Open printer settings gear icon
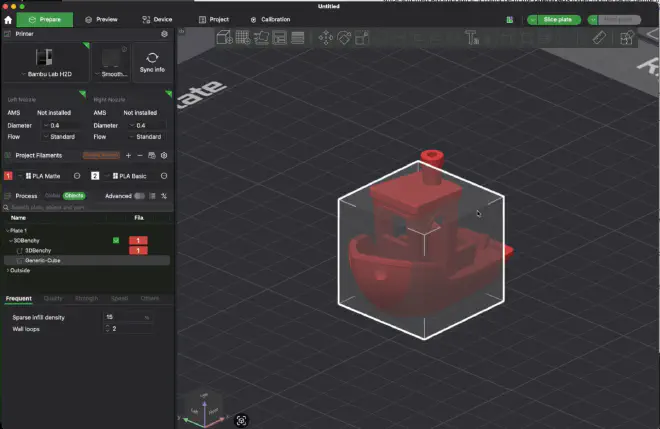Screen dimensions: 660x429 click(165, 34)
